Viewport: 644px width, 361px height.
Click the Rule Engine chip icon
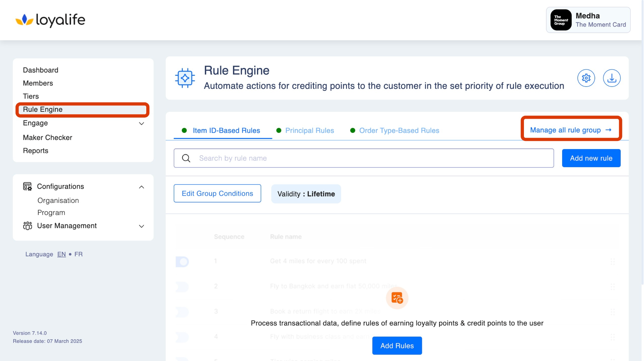pos(185,78)
